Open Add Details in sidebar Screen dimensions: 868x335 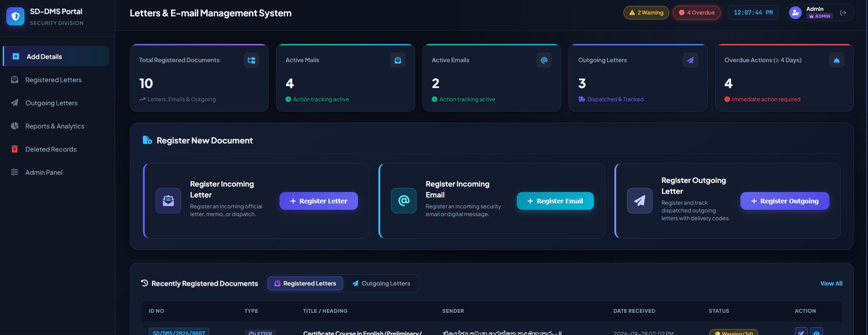point(56,56)
